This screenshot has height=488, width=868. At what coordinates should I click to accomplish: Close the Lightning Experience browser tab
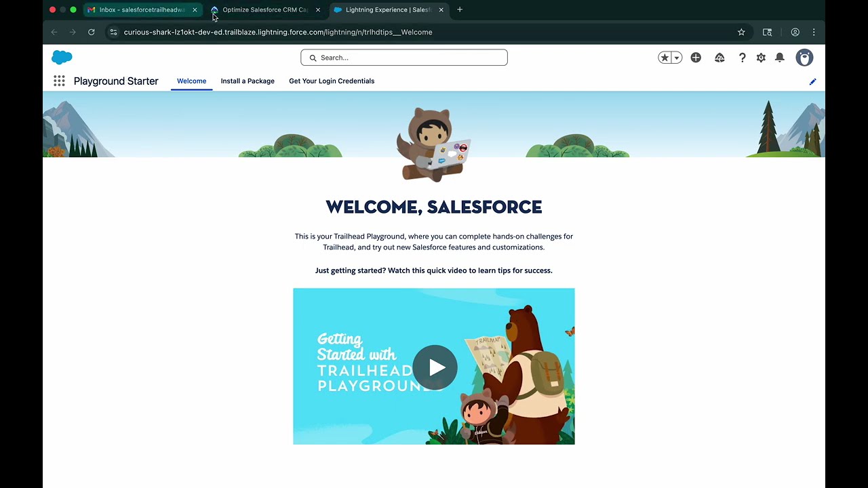(x=441, y=9)
